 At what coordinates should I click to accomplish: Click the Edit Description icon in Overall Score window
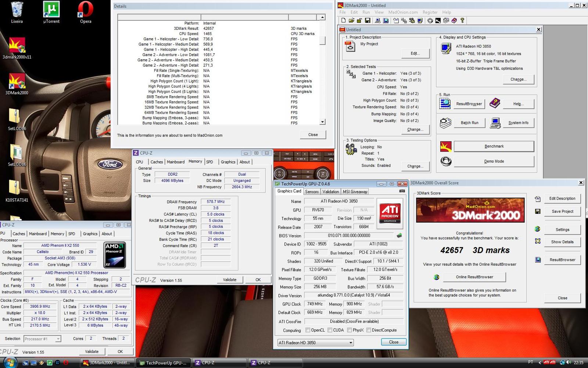(x=538, y=199)
